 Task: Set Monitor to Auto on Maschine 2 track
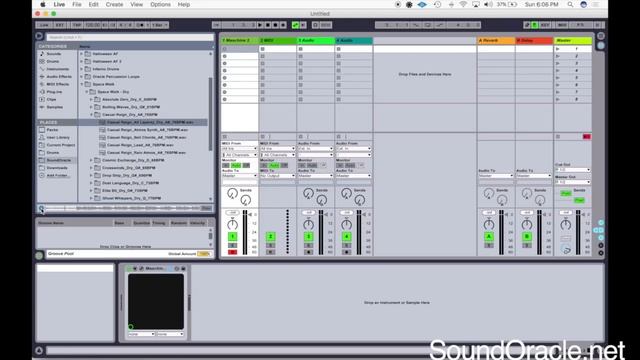236,165
